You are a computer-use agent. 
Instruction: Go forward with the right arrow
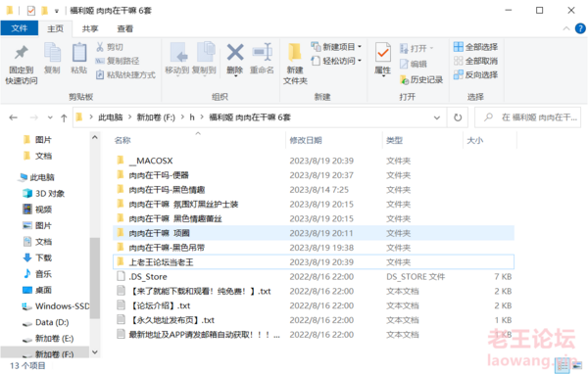[33, 117]
